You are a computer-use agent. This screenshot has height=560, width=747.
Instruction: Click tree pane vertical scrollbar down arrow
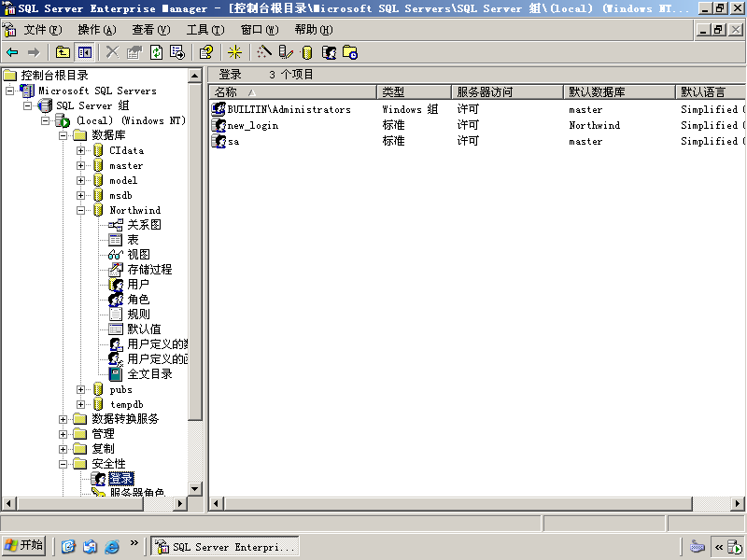(x=195, y=489)
